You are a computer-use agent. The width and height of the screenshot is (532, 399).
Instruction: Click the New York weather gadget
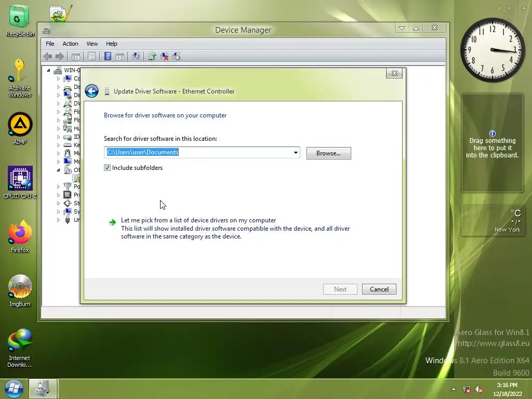pos(493,220)
